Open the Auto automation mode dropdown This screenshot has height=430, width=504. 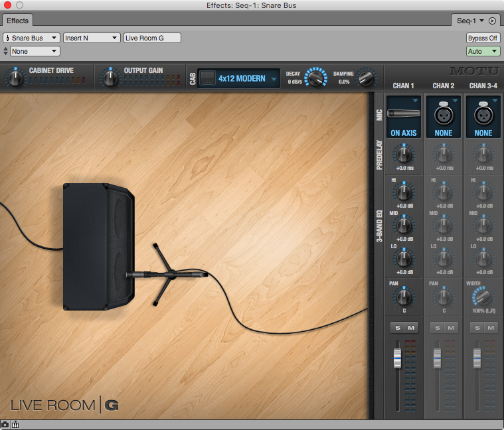483,51
